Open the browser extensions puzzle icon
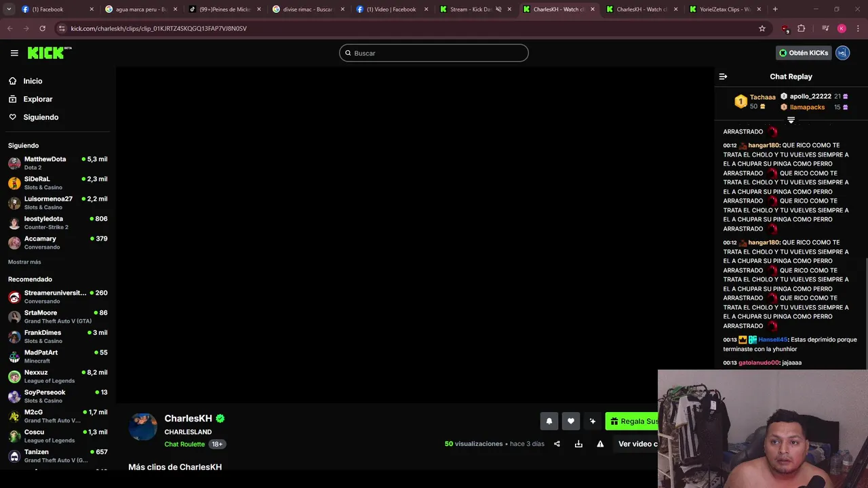The height and width of the screenshot is (488, 868). (x=802, y=28)
